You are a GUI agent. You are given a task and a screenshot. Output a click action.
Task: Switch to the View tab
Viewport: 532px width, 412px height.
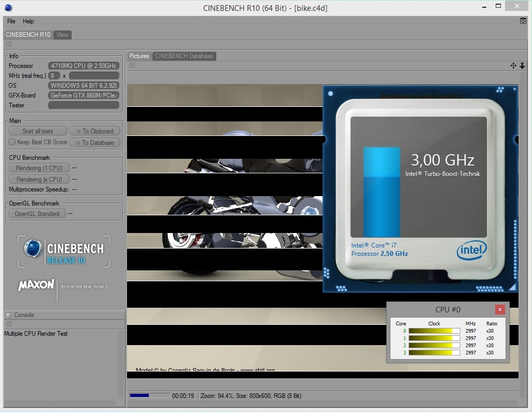point(62,35)
